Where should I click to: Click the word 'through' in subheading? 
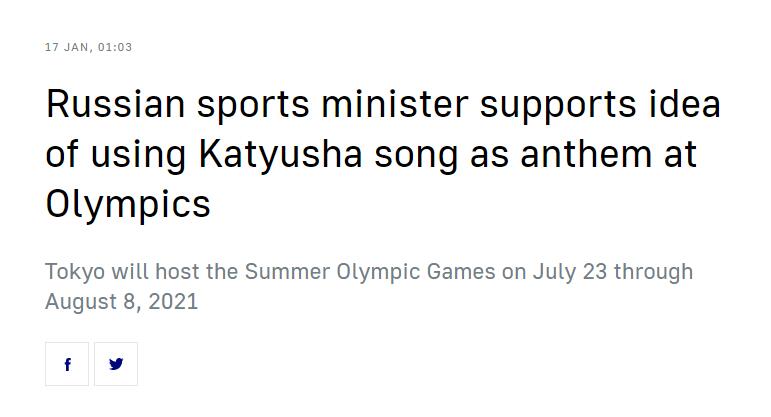[x=653, y=272]
